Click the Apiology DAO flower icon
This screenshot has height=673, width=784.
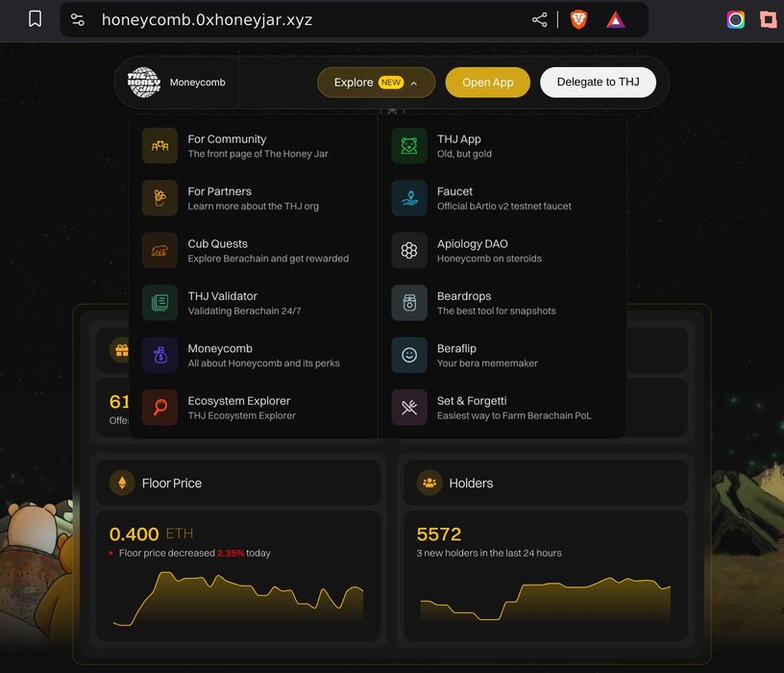point(409,251)
